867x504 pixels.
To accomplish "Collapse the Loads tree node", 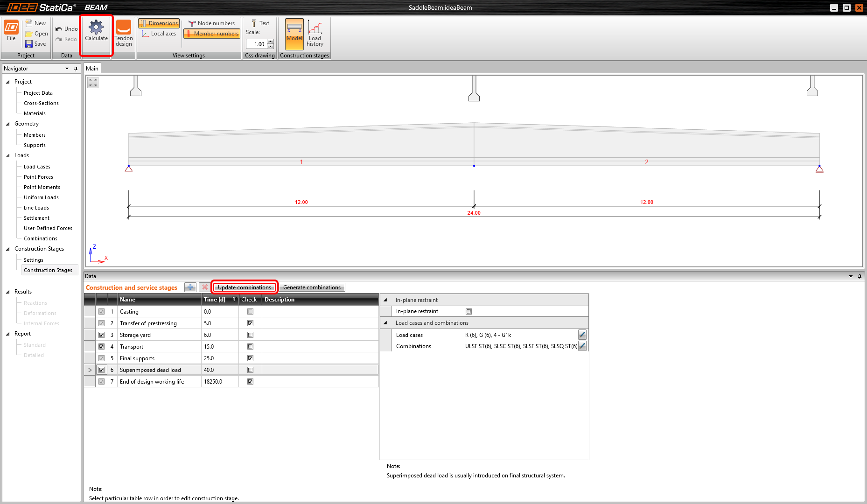I will (8, 155).
